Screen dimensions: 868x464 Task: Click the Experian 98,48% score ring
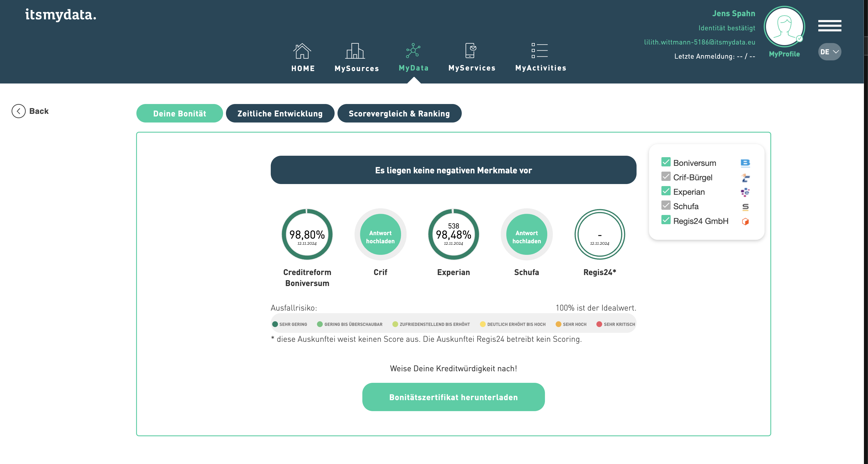454,235
